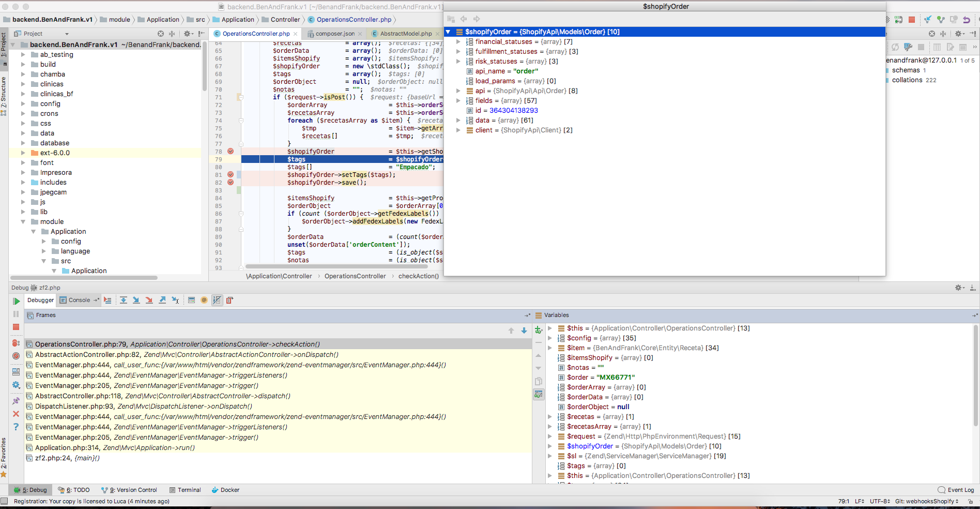
Task: Click the Step Over debugger icon
Action: (124, 300)
